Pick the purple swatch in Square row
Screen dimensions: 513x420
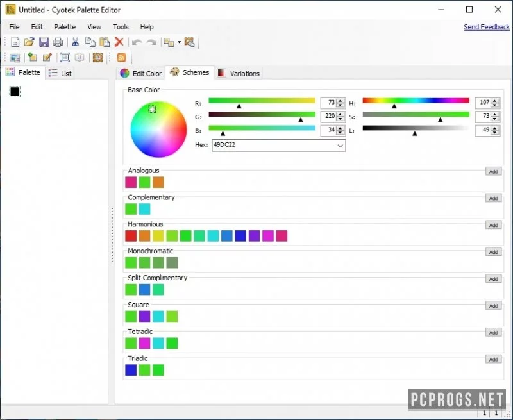pos(145,316)
